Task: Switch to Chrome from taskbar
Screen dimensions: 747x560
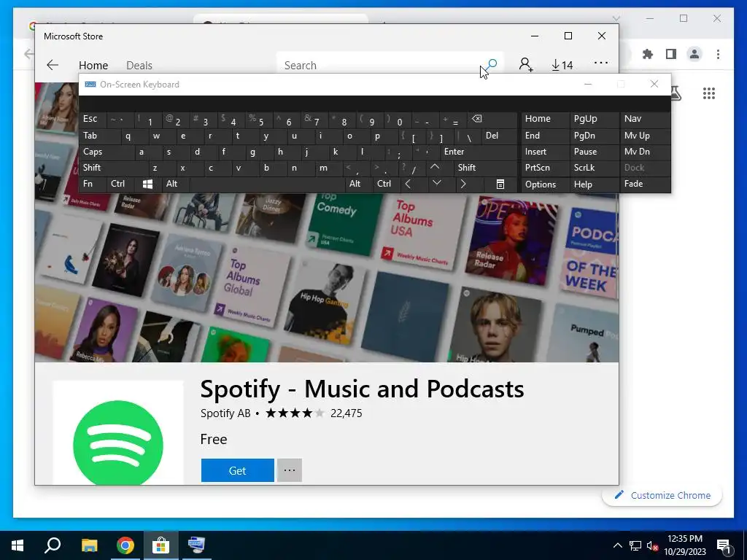Action: [x=125, y=545]
